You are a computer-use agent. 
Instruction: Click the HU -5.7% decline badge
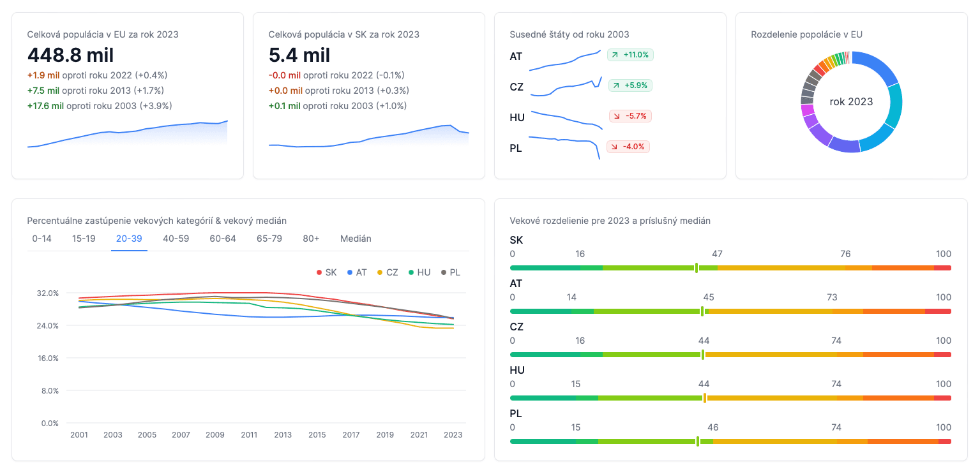[630, 116]
